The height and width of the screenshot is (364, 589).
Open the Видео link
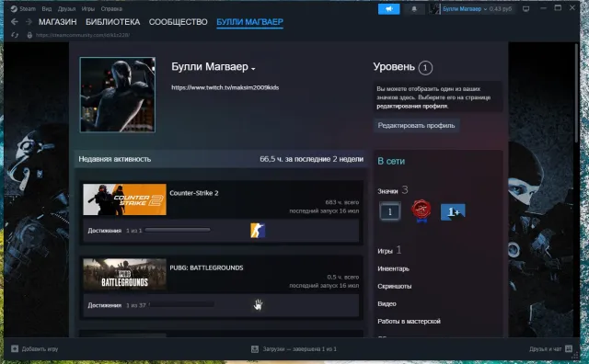pos(387,303)
